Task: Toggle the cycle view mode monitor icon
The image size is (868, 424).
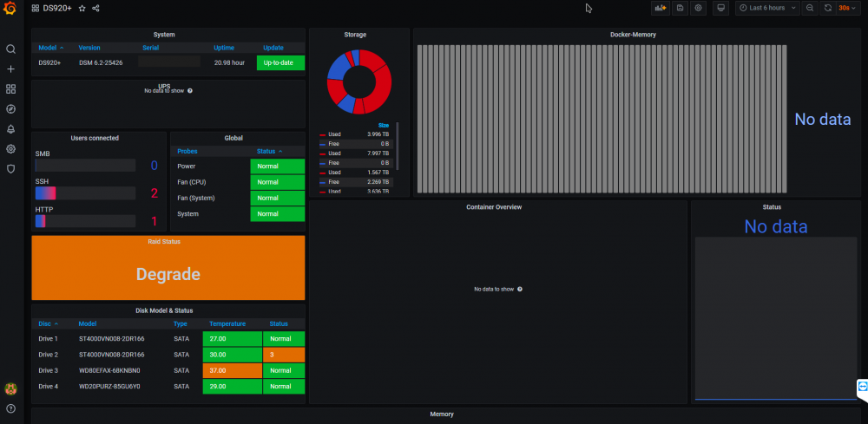Action: click(720, 8)
